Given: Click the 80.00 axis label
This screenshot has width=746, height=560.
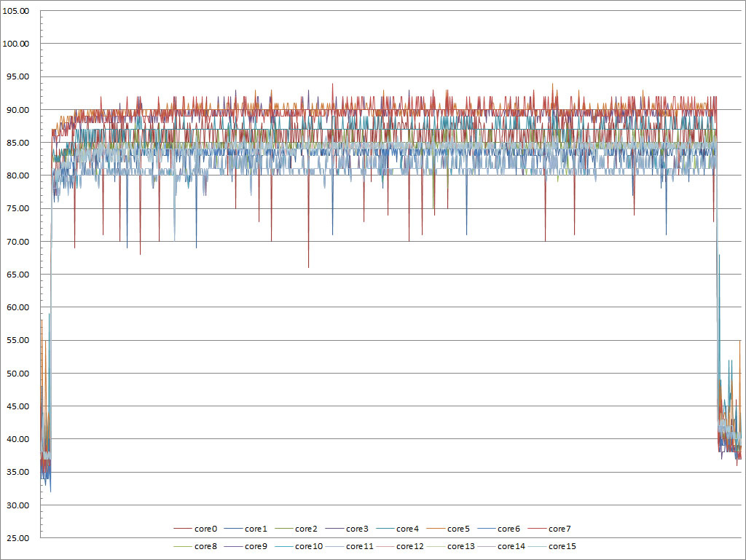Looking at the screenshot, I should tap(17, 176).
